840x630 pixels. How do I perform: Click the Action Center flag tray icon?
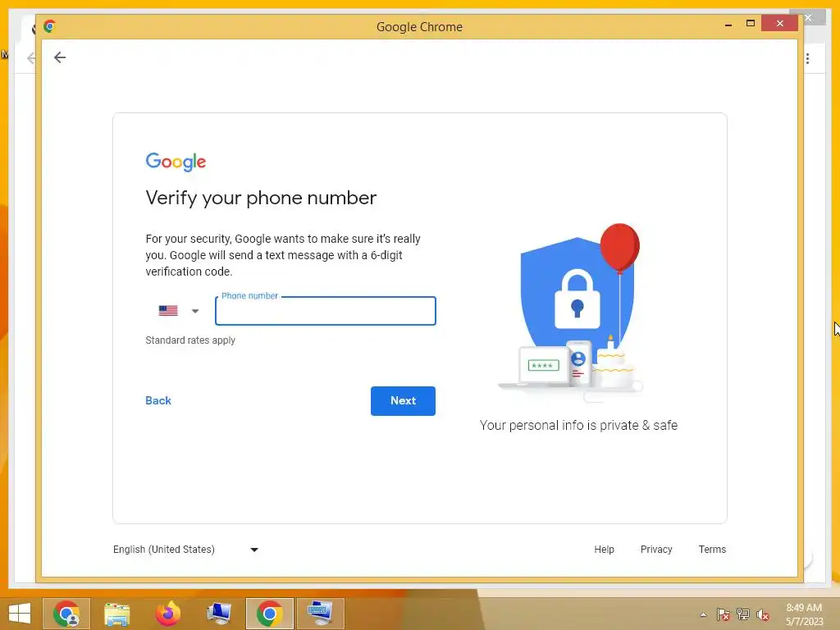[724, 614]
